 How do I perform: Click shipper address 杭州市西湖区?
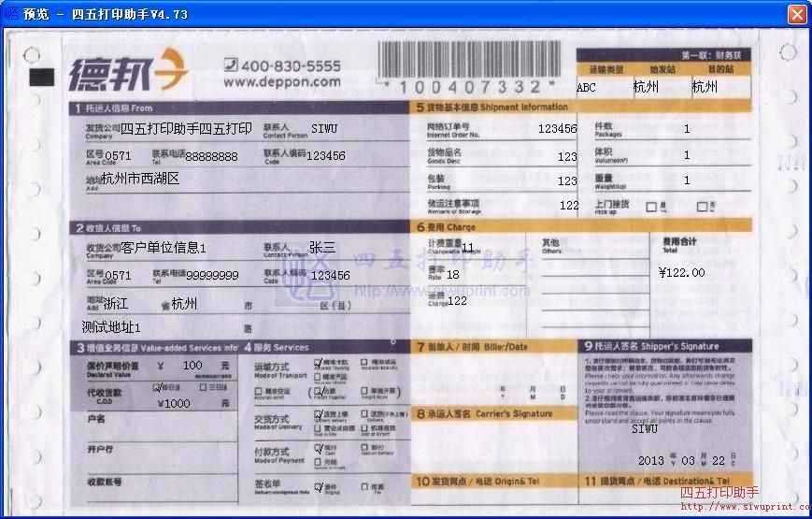[140, 179]
